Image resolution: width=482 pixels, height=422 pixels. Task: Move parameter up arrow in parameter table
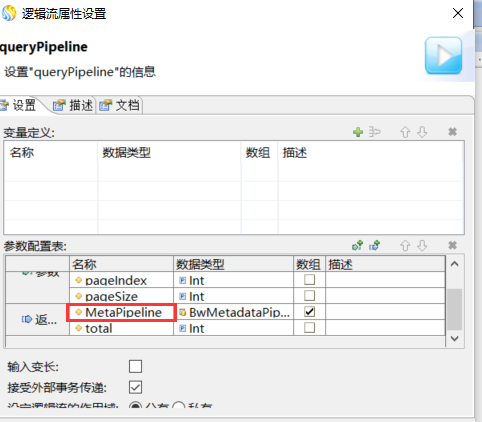405,246
